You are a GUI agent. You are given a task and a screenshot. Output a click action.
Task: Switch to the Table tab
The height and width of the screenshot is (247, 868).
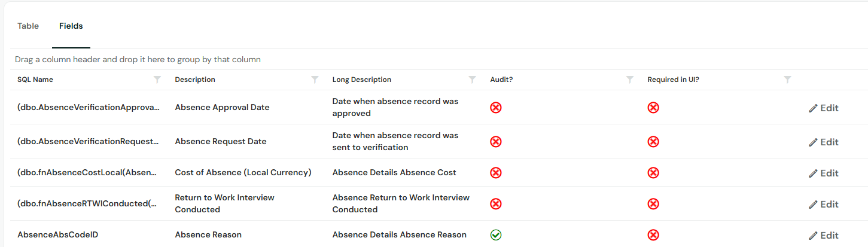(x=28, y=26)
